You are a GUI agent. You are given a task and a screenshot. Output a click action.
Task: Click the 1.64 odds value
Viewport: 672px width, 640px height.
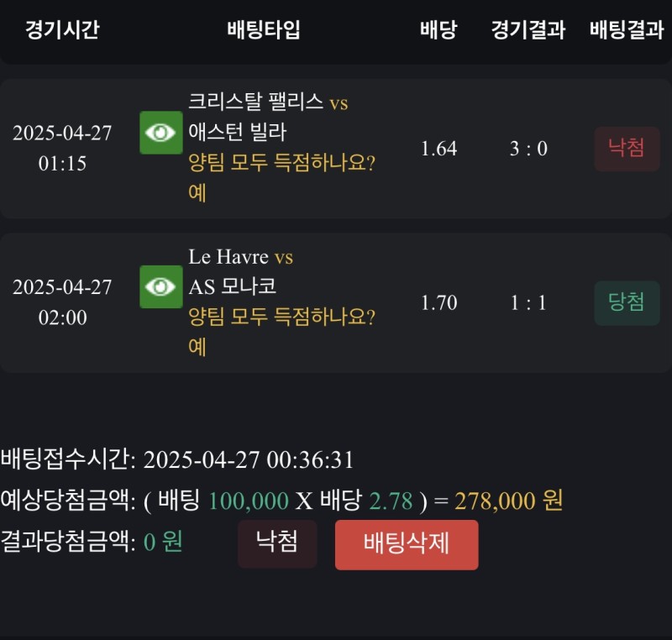[x=438, y=149]
